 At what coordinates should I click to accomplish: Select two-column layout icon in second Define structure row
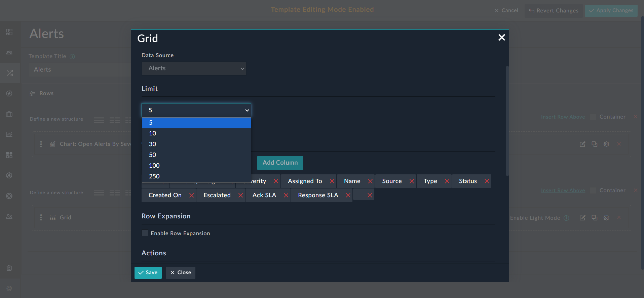click(115, 194)
